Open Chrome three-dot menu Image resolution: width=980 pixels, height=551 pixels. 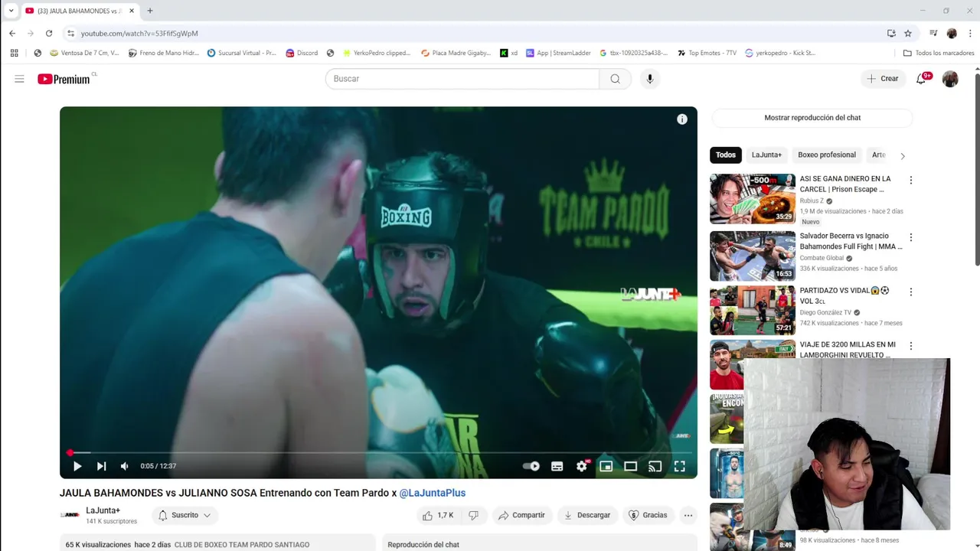click(x=970, y=33)
